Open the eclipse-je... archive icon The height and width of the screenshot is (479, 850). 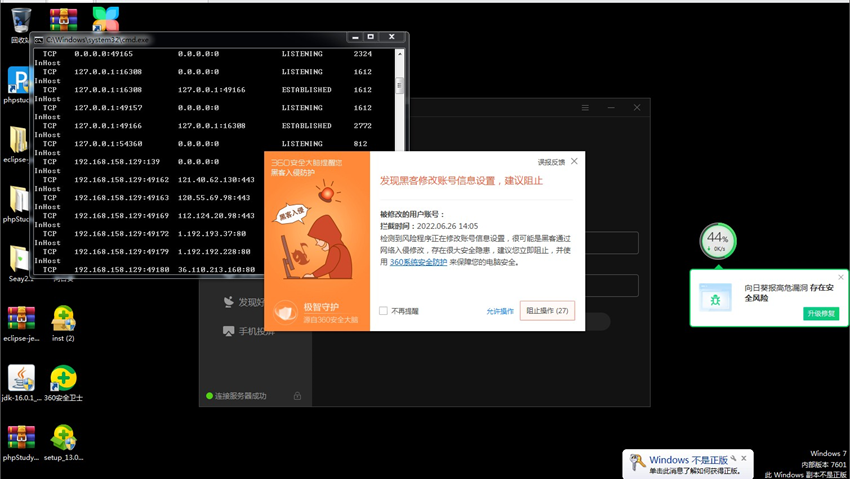(21, 319)
